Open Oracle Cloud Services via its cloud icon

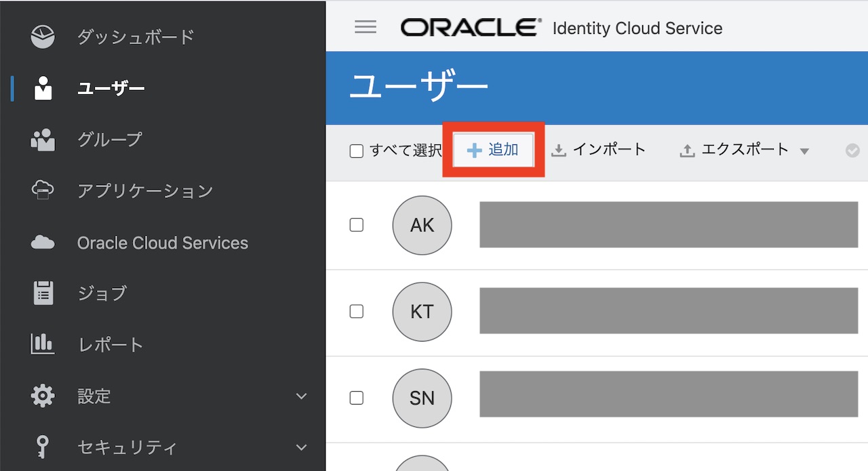click(42, 242)
